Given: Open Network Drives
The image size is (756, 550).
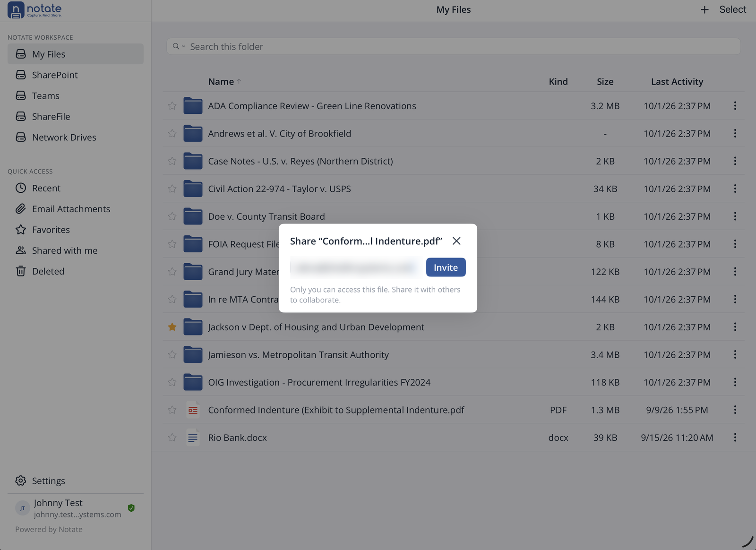Looking at the screenshot, I should tap(76, 137).
